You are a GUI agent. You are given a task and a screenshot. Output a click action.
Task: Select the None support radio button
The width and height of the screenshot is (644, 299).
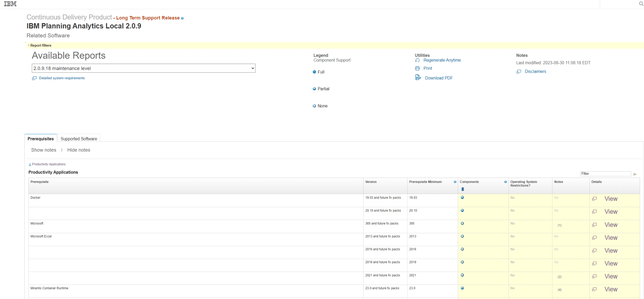[314, 105]
